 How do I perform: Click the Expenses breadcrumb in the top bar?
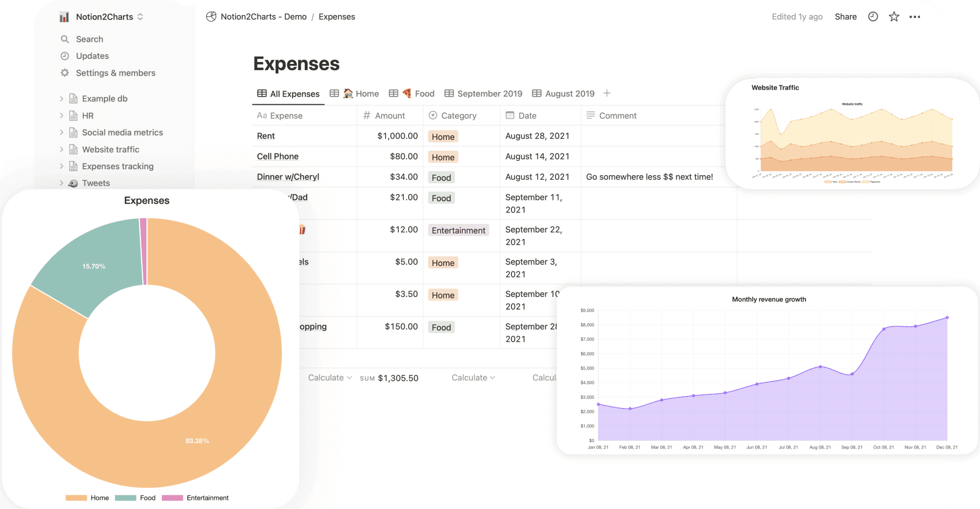pos(337,17)
